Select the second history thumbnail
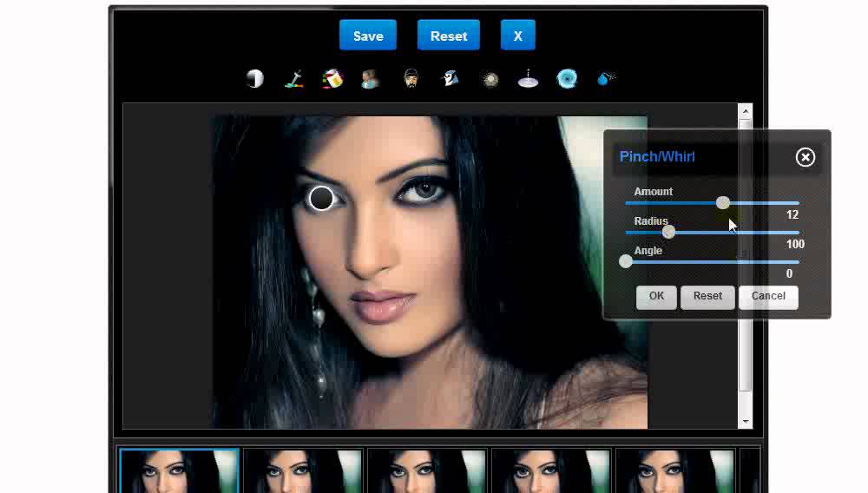The height and width of the screenshot is (493, 868). point(303,471)
